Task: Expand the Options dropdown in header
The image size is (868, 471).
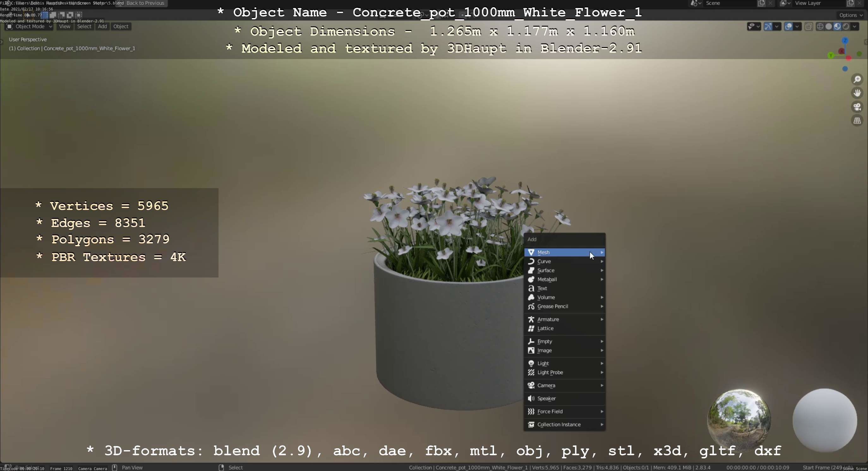Action: coord(851,15)
